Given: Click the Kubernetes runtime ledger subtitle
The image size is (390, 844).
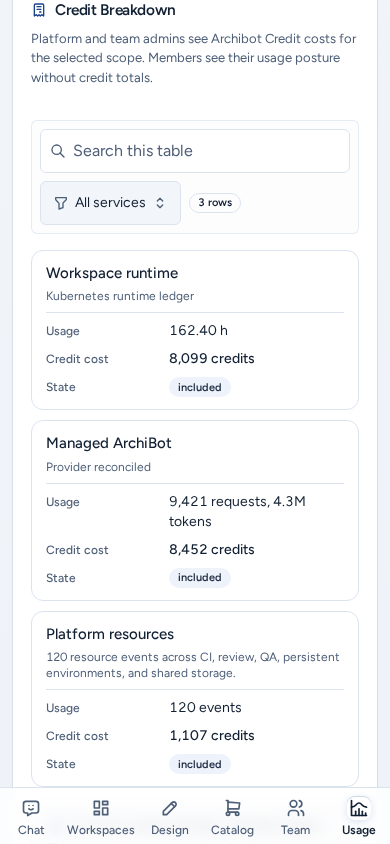Looking at the screenshot, I should [120, 296].
